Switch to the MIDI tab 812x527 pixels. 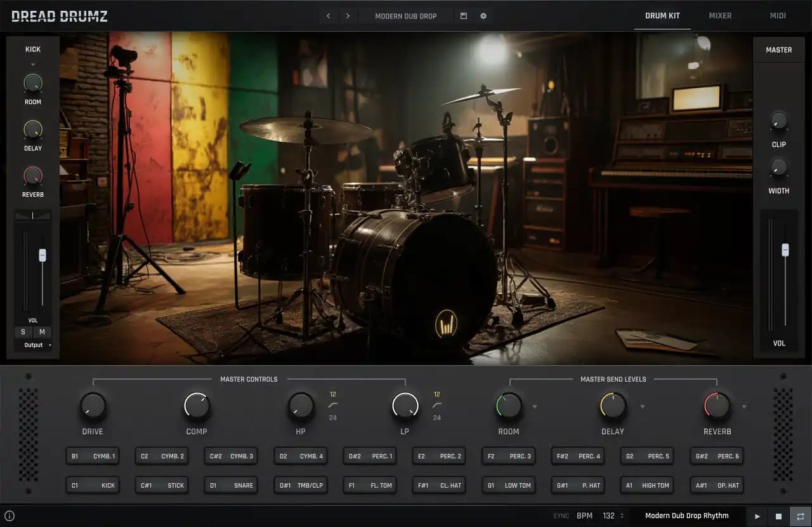778,15
